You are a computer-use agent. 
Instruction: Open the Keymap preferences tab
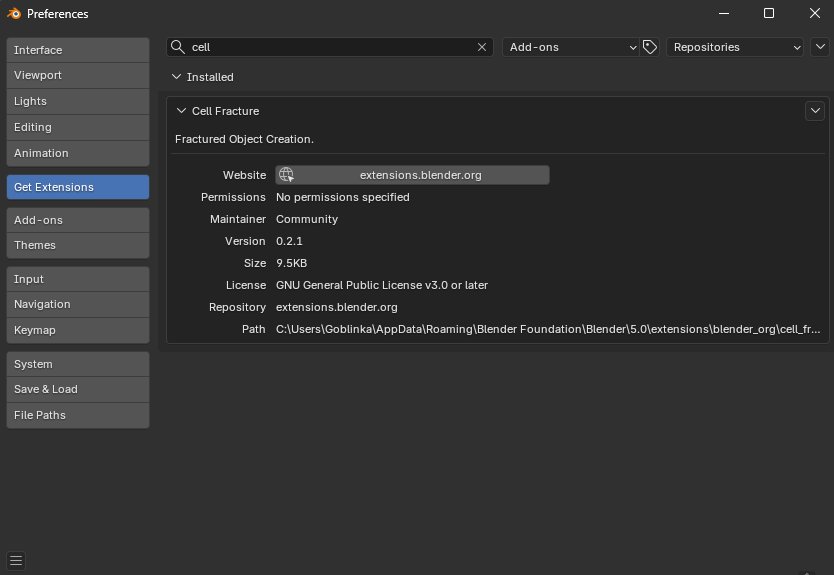(x=78, y=330)
